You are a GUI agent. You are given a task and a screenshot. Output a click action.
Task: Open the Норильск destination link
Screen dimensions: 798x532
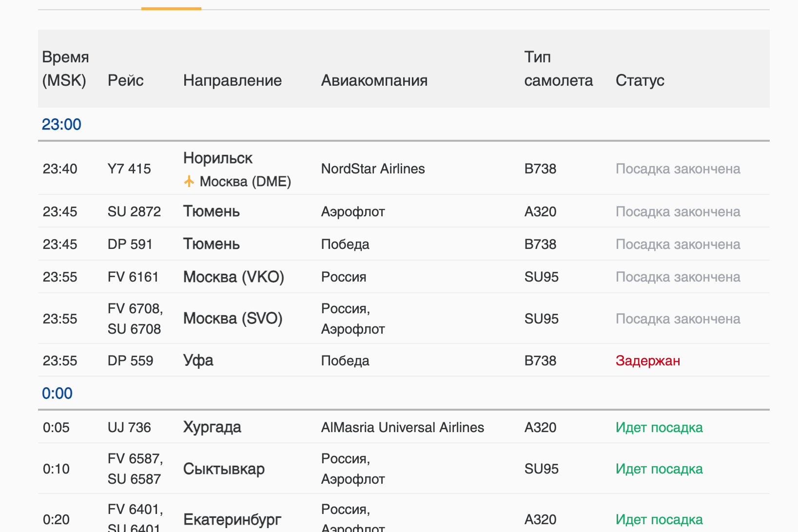[217, 158]
